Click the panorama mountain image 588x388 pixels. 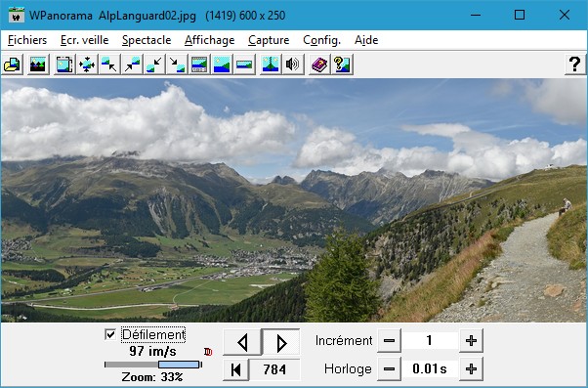[294, 200]
